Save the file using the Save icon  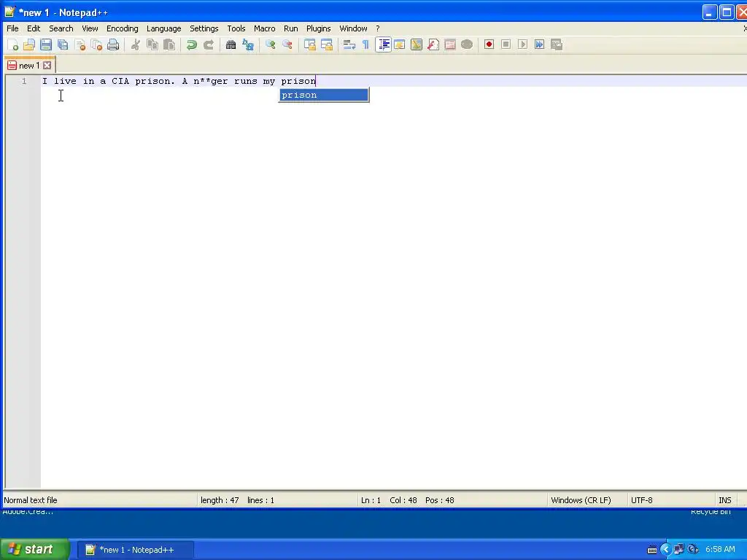[46, 44]
